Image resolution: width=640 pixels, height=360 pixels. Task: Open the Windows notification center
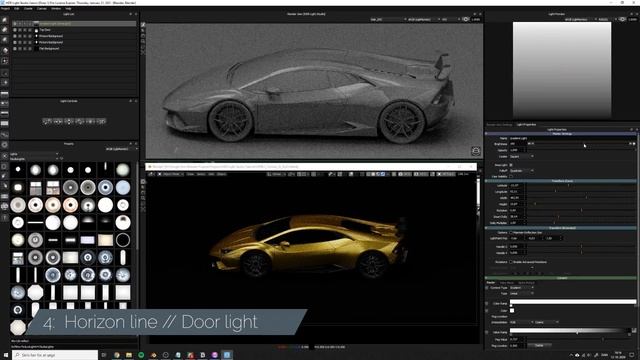(x=632, y=355)
